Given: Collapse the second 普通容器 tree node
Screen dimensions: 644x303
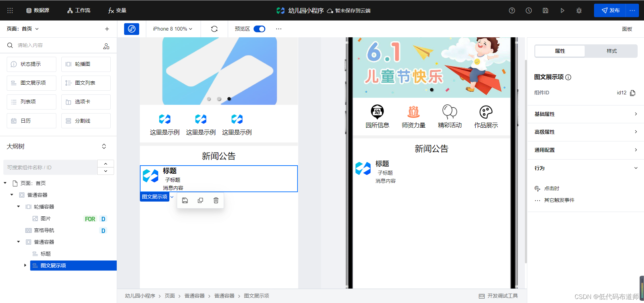Looking at the screenshot, I should 18,242.
